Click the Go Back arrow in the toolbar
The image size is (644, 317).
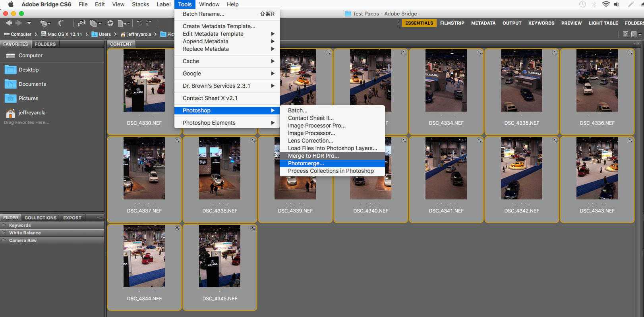pyautogui.click(x=9, y=23)
